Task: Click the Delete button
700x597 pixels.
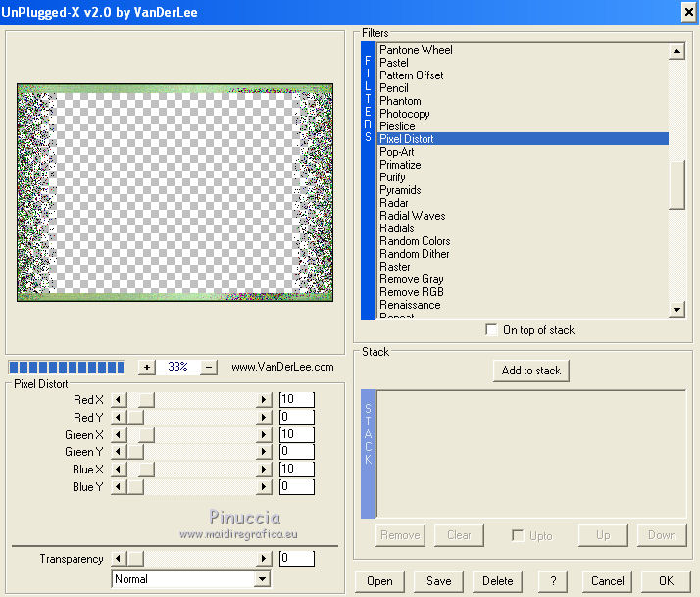Action: [x=497, y=581]
